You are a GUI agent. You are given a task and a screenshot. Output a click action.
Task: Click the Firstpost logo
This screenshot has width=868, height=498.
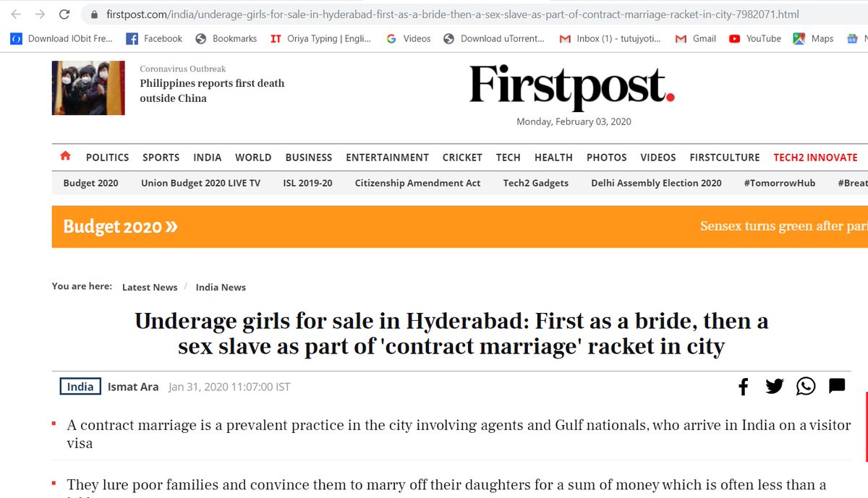[x=572, y=87]
